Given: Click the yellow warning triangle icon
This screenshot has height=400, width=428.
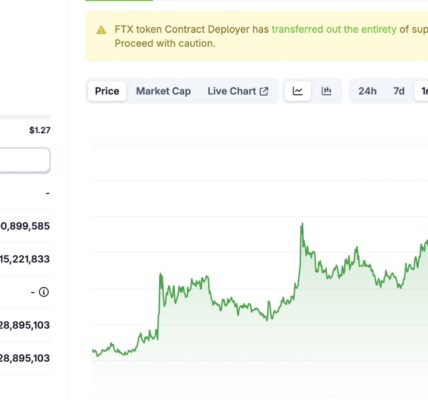Looking at the screenshot, I should pos(101,30).
